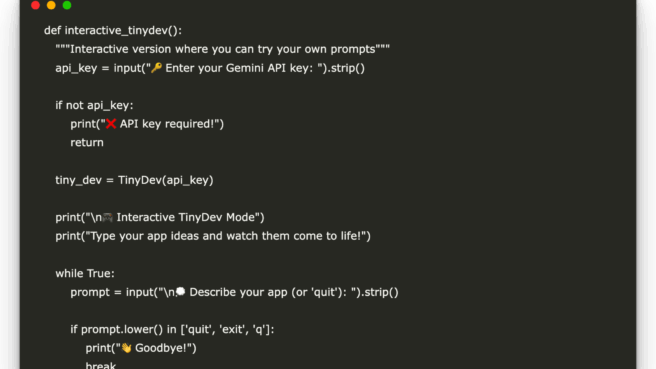Click the yellow minimize window dot
This screenshot has width=656, height=369.
point(51,5)
